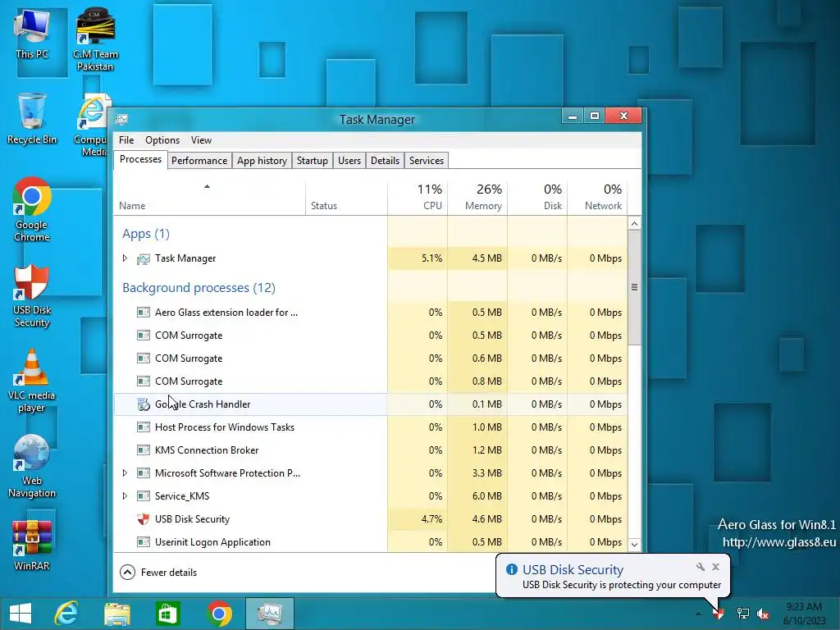This screenshot has width=840, height=630.
Task: Click the Apps (1) group header
Action: [146, 234]
